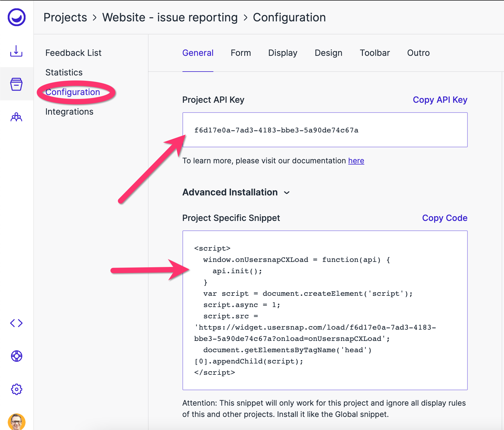Open the Design tab
Viewport: 504px width, 430px height.
pyautogui.click(x=328, y=53)
